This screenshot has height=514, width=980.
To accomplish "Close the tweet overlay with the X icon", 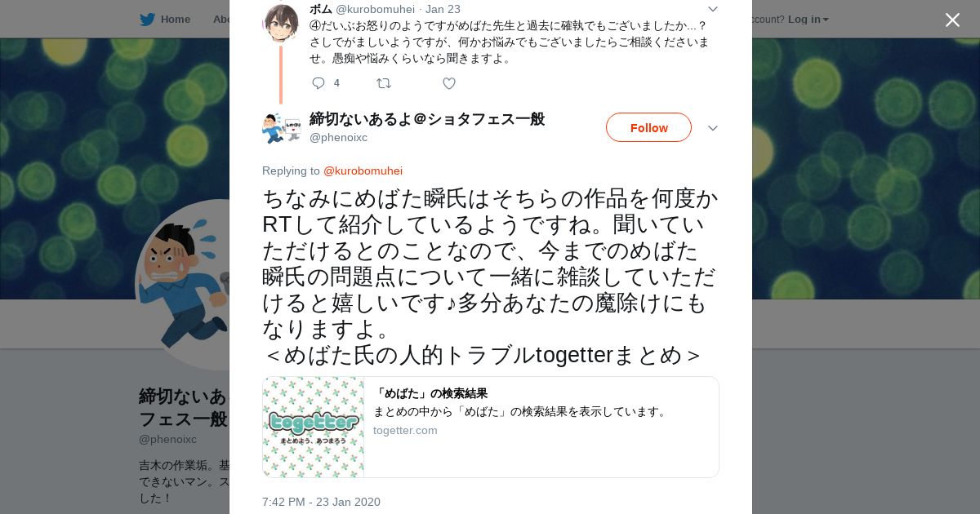I will 952,20.
